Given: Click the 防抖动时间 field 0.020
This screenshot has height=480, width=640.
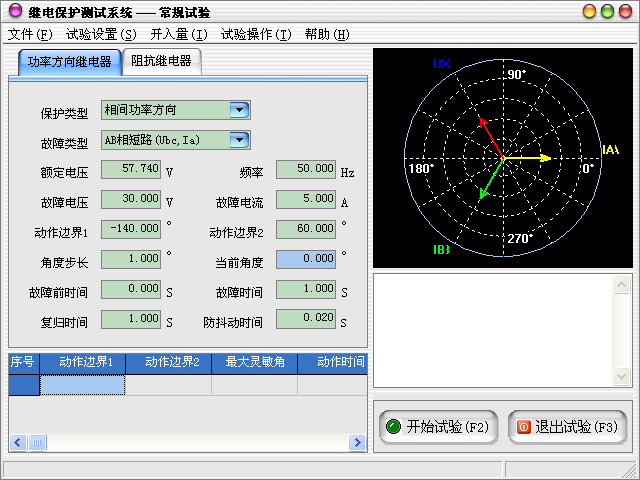Looking at the screenshot, I should pyautogui.click(x=306, y=319).
